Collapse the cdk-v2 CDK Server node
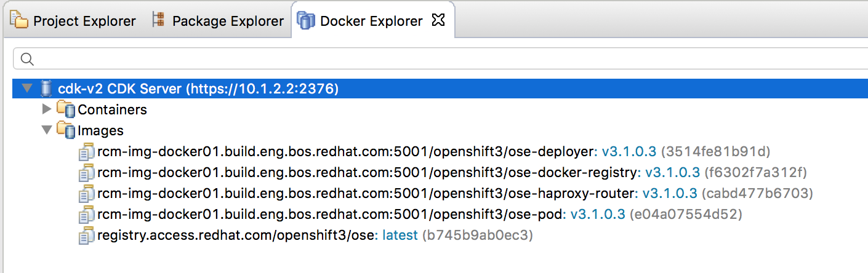Screen dimensions: 868x273 tap(26, 89)
